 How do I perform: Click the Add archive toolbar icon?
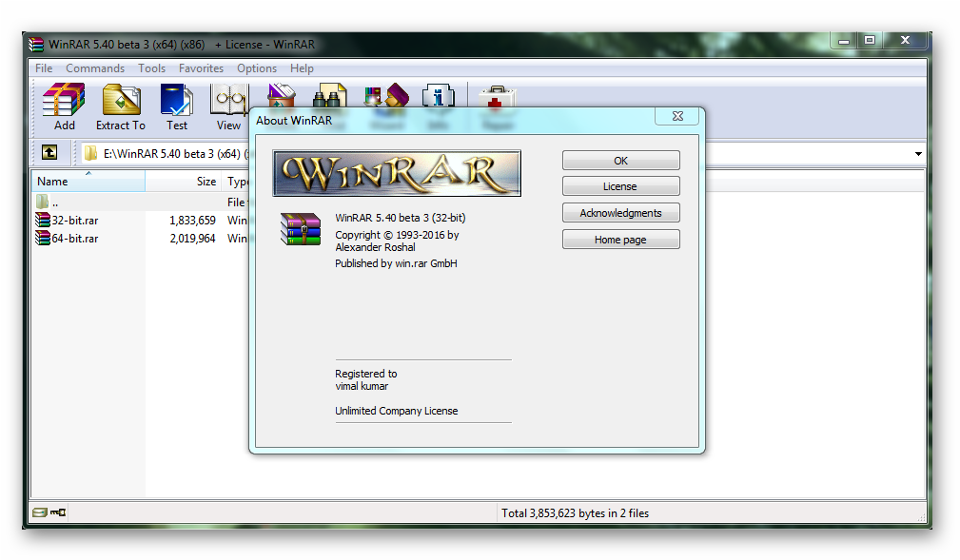tap(64, 100)
